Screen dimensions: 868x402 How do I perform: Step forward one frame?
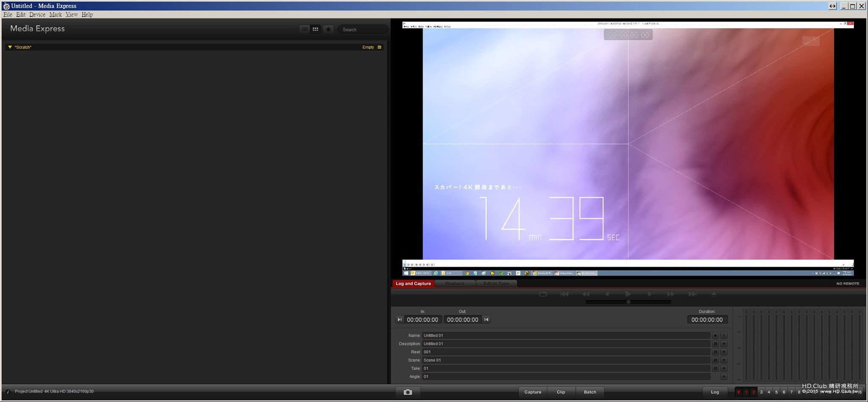click(x=649, y=294)
